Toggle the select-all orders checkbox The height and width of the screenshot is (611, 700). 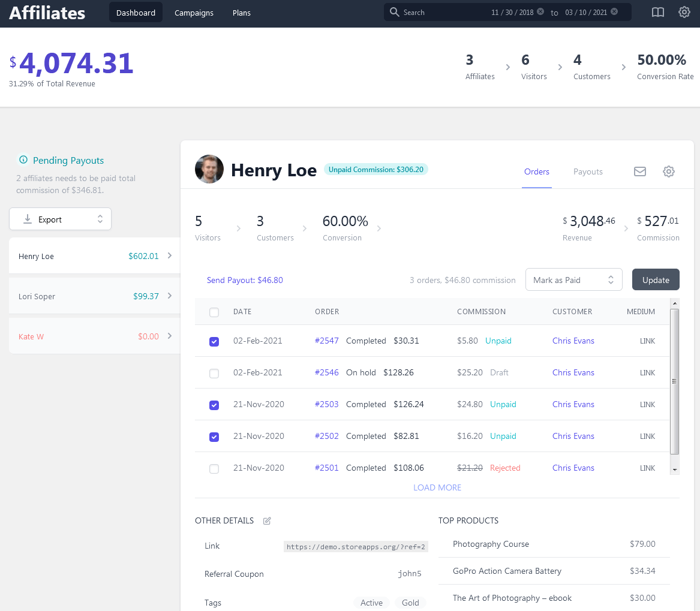tap(214, 312)
